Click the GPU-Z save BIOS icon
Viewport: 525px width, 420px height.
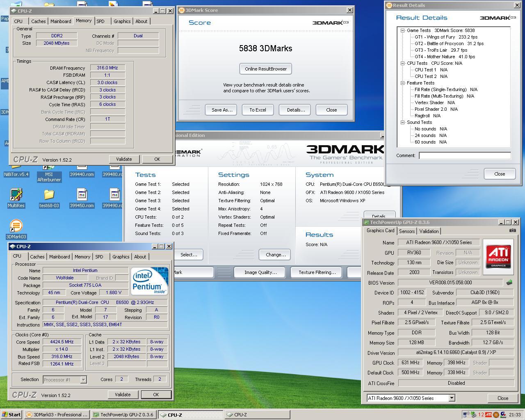tap(509, 283)
